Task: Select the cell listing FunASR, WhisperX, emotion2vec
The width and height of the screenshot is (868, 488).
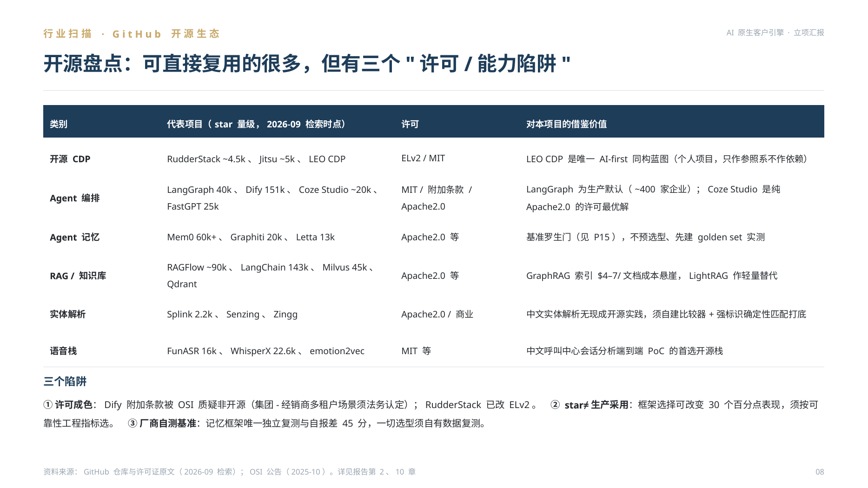Action: (x=266, y=351)
